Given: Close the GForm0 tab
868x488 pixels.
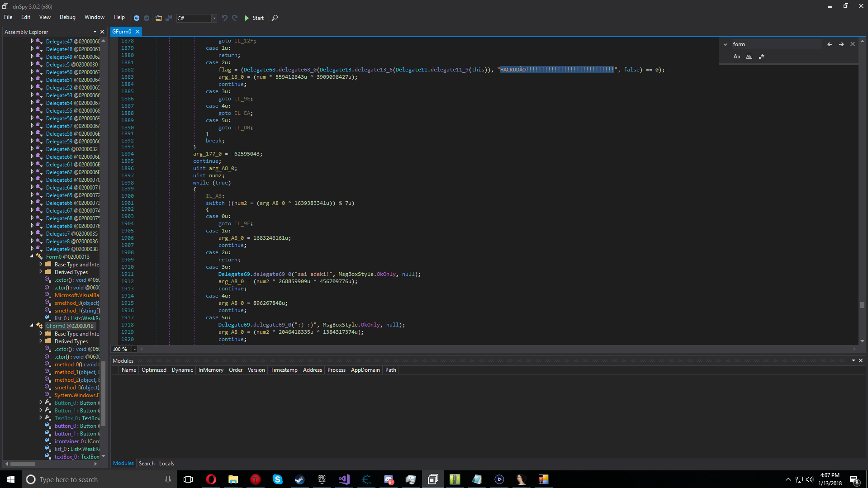Looking at the screenshot, I should [x=138, y=32].
